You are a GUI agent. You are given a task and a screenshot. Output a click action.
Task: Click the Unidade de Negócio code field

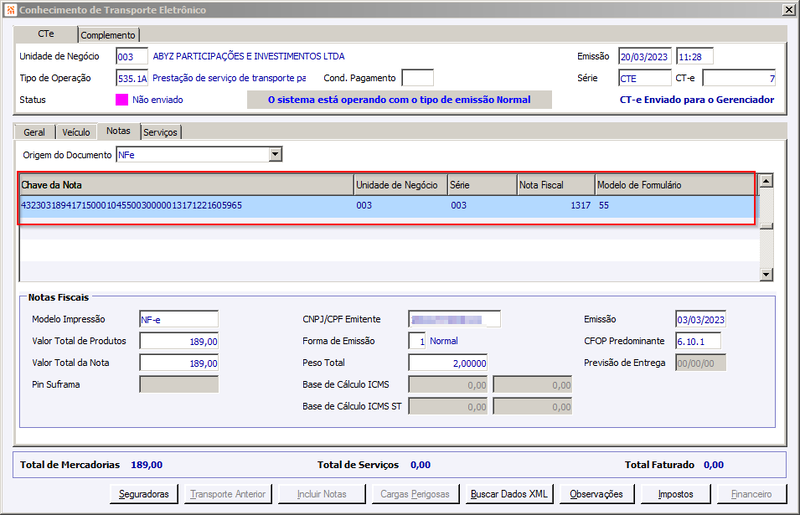pyautogui.click(x=132, y=56)
